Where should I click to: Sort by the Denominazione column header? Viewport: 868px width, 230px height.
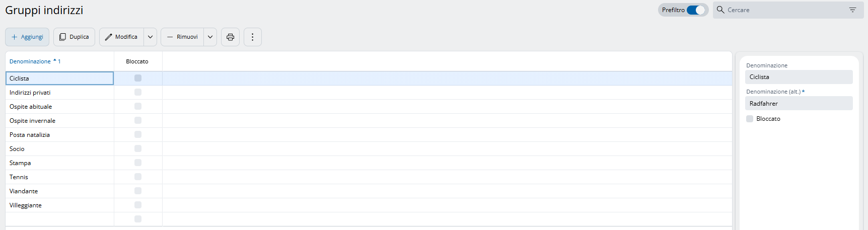coord(30,61)
